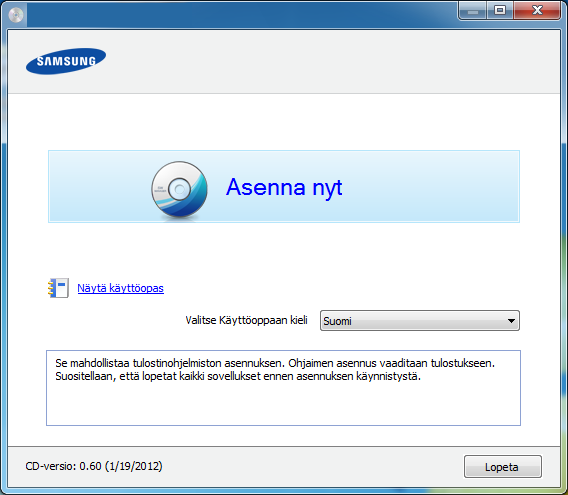Click the sentence about Ohjaimen asennus
Screen dimensions: 568x495
pos(392,363)
